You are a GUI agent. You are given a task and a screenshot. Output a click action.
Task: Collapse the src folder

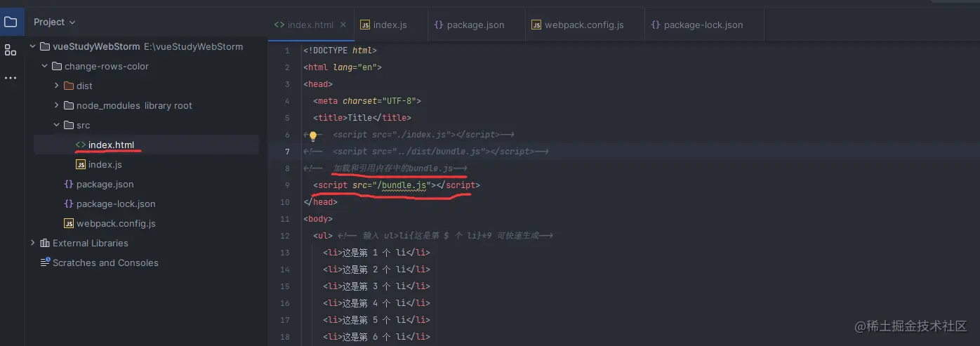(56, 125)
